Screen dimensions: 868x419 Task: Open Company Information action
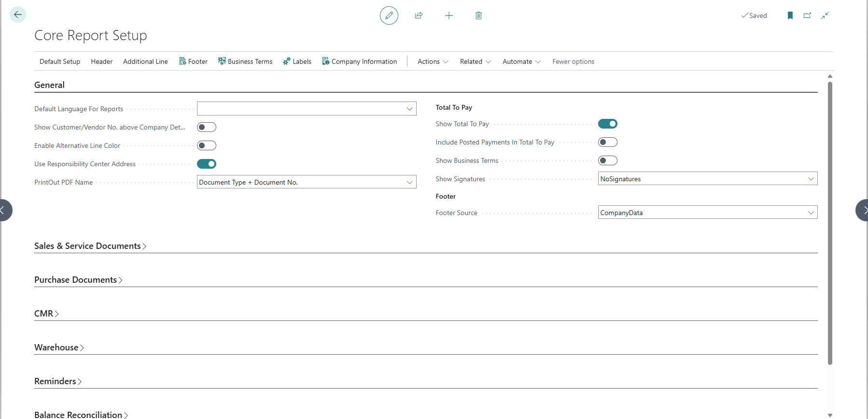(x=360, y=61)
